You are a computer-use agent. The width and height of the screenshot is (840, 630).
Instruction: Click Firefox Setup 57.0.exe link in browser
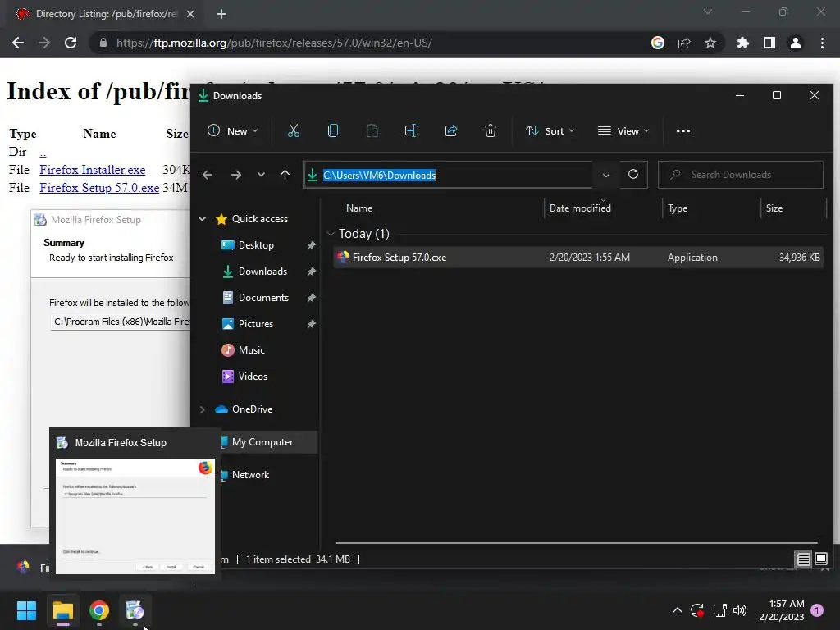[x=99, y=188]
